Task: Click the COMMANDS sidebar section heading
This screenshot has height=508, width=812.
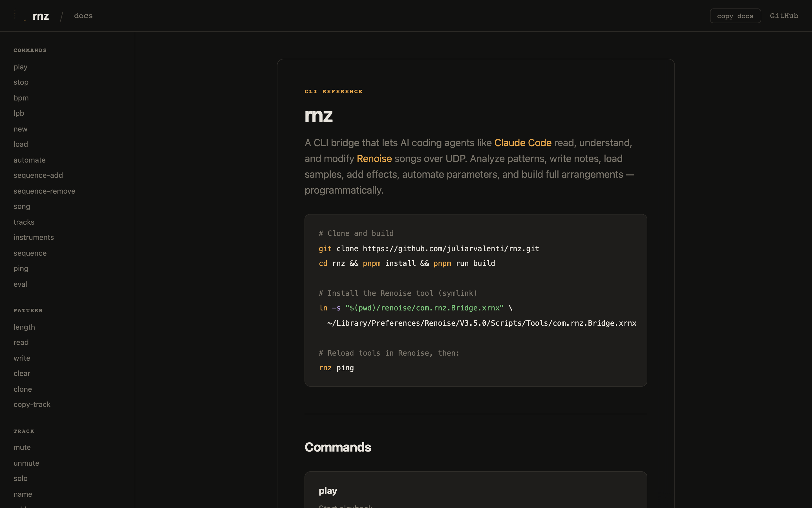Action: 30,51
